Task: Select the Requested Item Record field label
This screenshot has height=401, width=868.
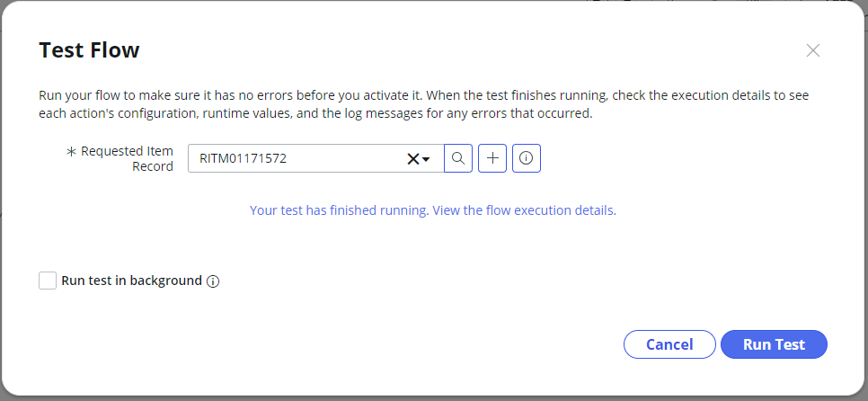Action: tap(128, 158)
